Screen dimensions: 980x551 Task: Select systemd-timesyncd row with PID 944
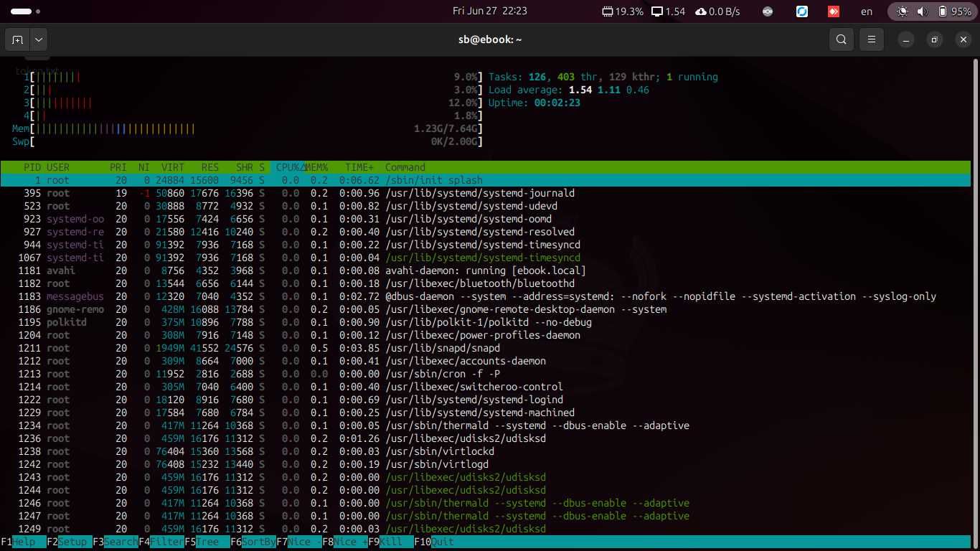(x=486, y=245)
